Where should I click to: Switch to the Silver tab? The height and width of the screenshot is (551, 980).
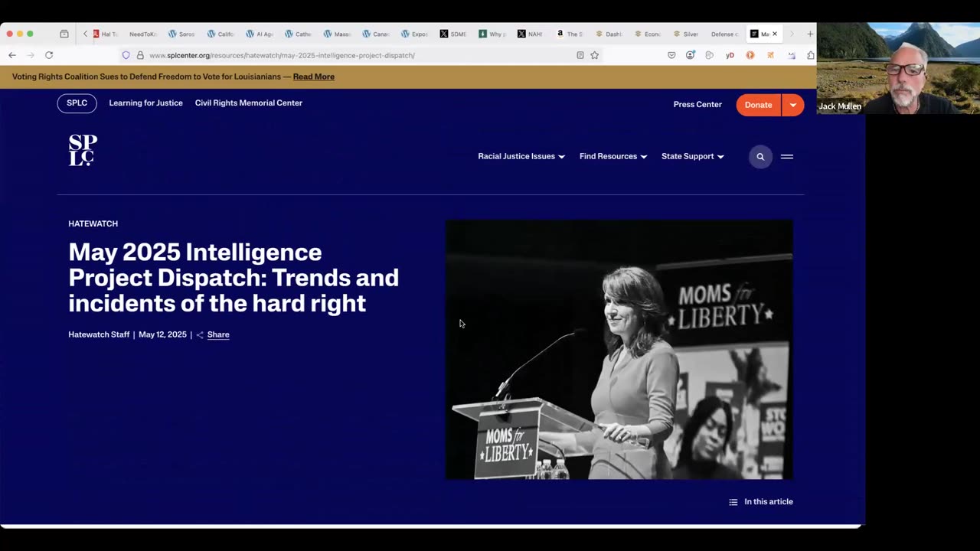coord(686,34)
